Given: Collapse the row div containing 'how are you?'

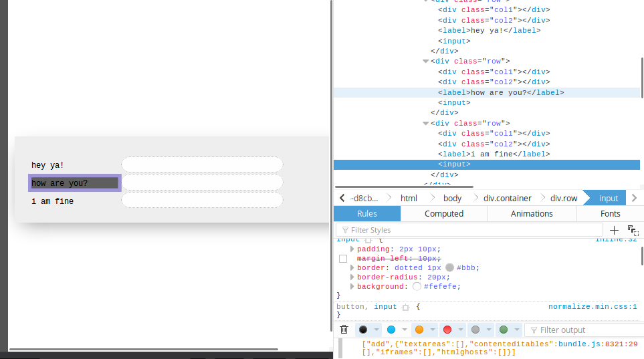Looking at the screenshot, I should coord(425,62).
